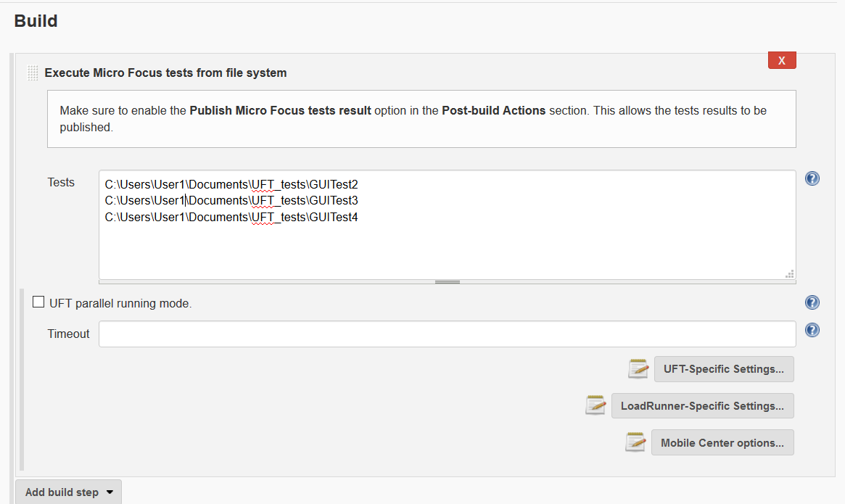Viewport: 845px width, 504px height.
Task: Click the Tests textarea corner resize grip
Action: tap(789, 273)
